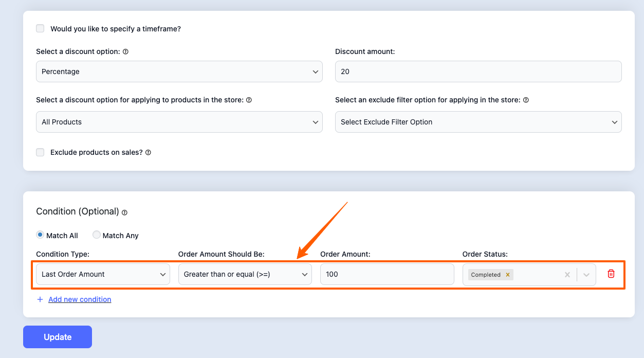Click the Update button
Image resolution: width=644 pixels, height=358 pixels.
click(x=58, y=337)
